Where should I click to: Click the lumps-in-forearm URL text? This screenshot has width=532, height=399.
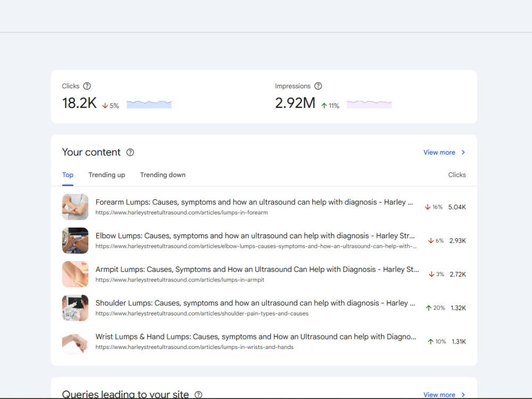coord(181,212)
